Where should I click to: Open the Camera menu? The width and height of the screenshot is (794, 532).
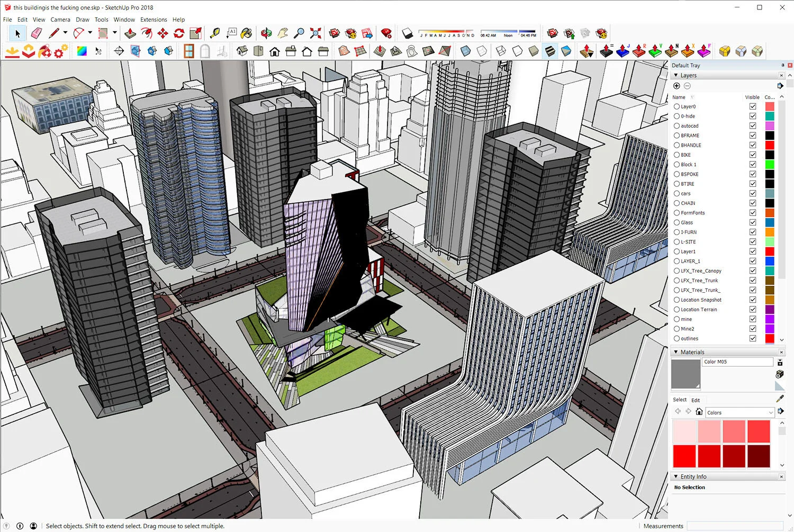(60, 20)
